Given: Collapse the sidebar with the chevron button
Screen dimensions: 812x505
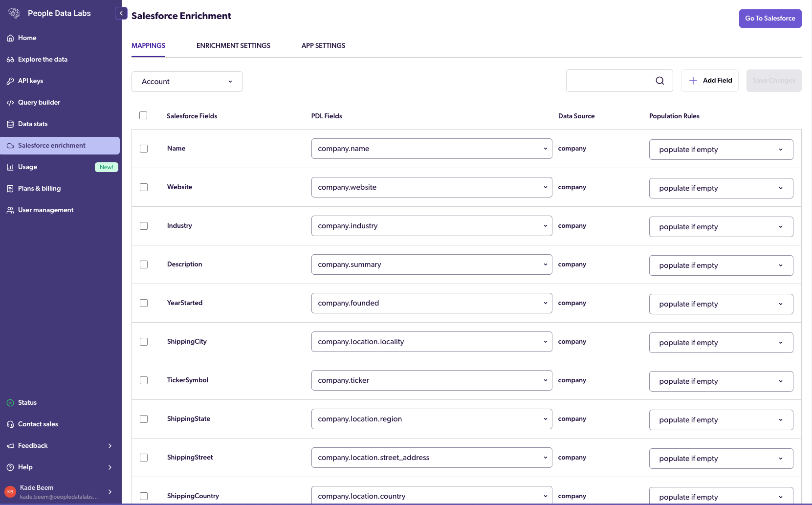Looking at the screenshot, I should 121,13.
